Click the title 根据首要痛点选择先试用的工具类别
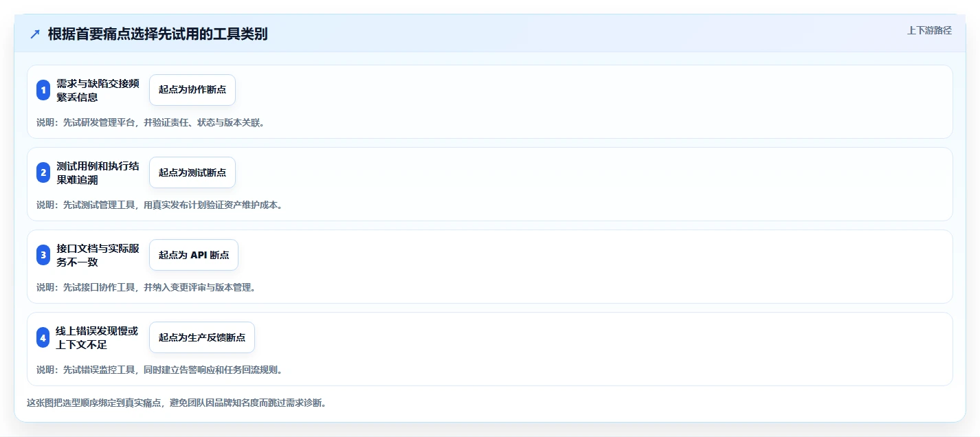 tap(157, 34)
